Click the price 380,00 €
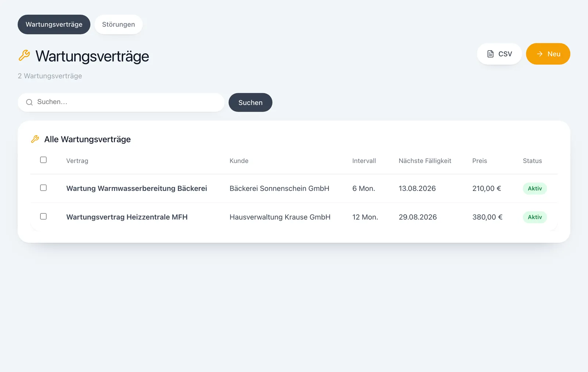 (487, 217)
